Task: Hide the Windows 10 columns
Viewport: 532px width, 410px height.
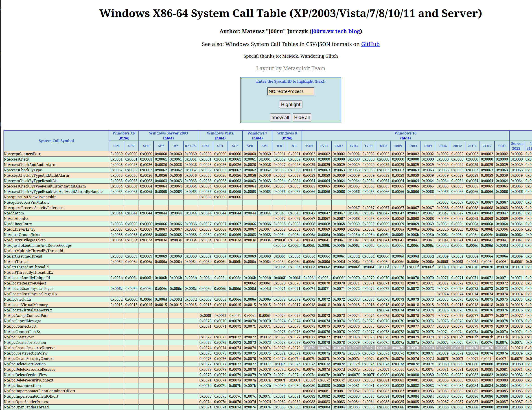Action: [x=405, y=138]
